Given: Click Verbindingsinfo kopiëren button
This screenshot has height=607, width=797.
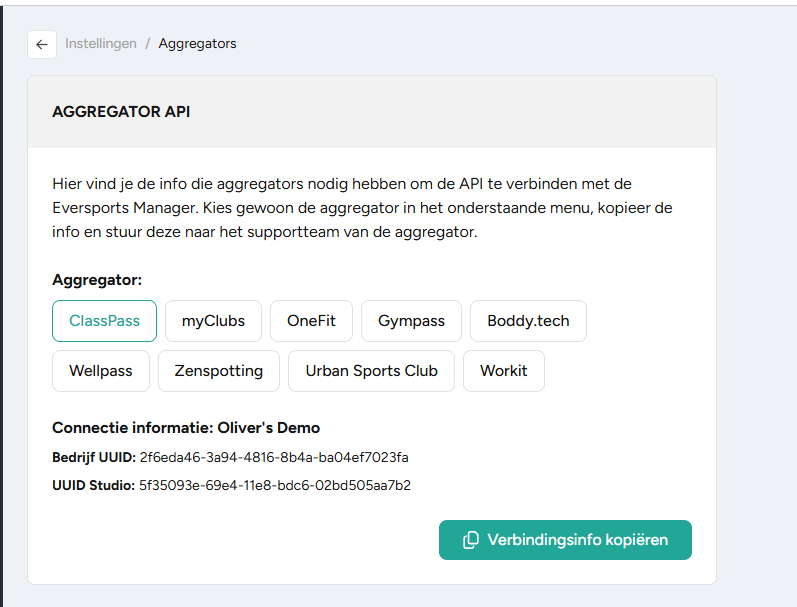Looking at the screenshot, I should click(x=565, y=540).
